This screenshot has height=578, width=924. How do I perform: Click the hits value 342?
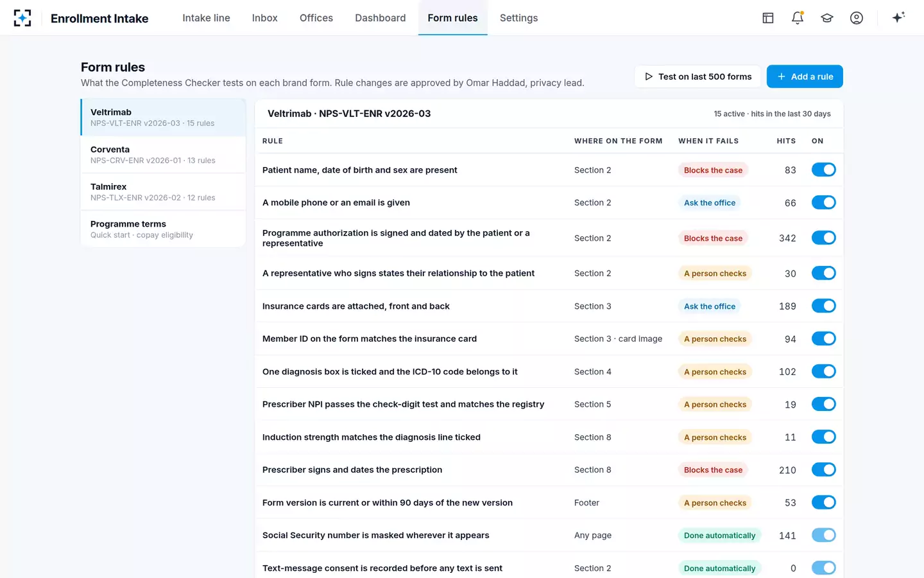click(x=787, y=238)
